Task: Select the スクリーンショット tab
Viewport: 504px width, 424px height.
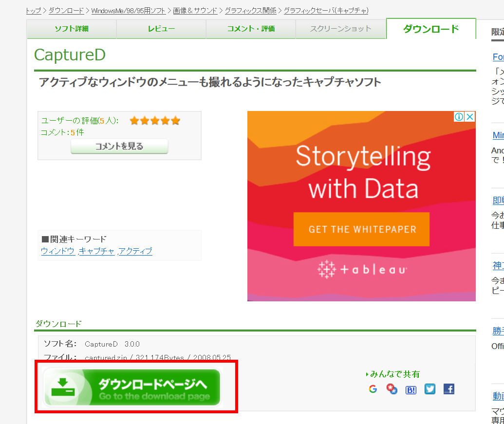Action: 340,29
